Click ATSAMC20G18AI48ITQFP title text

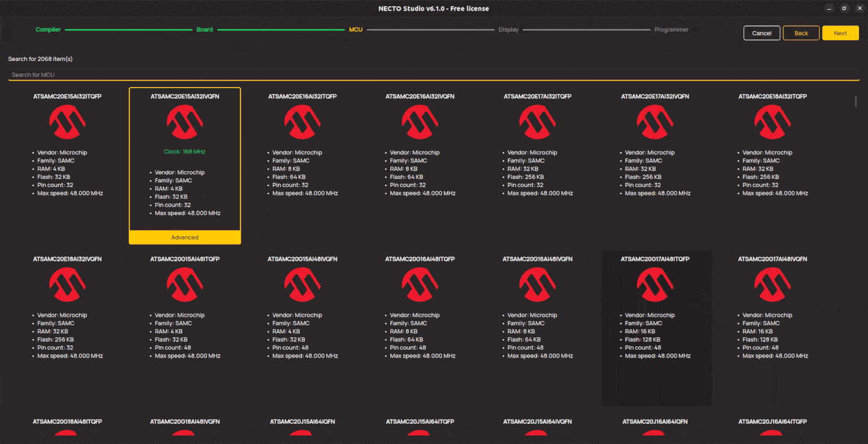tap(67, 422)
